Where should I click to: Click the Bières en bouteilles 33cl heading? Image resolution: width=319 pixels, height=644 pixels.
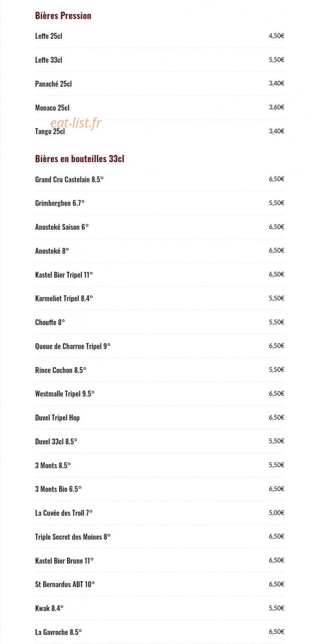80,159
